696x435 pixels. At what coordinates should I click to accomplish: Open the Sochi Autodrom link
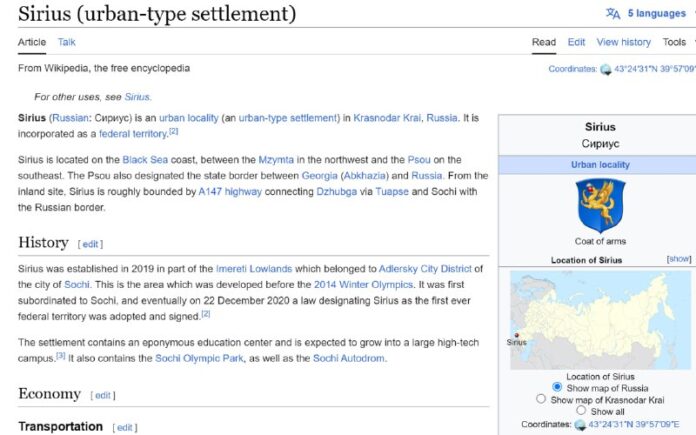point(348,358)
